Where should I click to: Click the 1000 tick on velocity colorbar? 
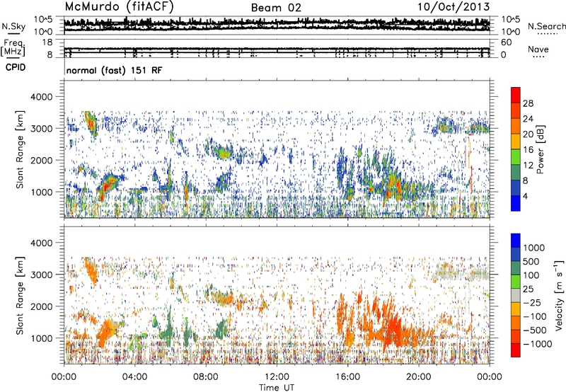[534, 248]
